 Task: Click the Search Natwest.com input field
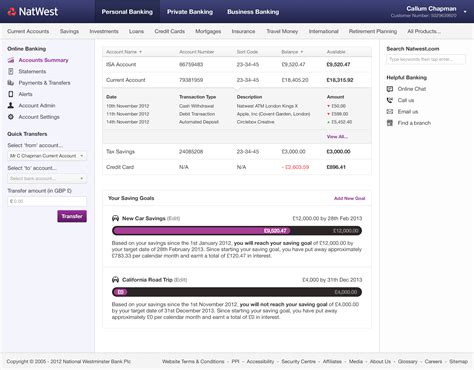[x=426, y=59]
